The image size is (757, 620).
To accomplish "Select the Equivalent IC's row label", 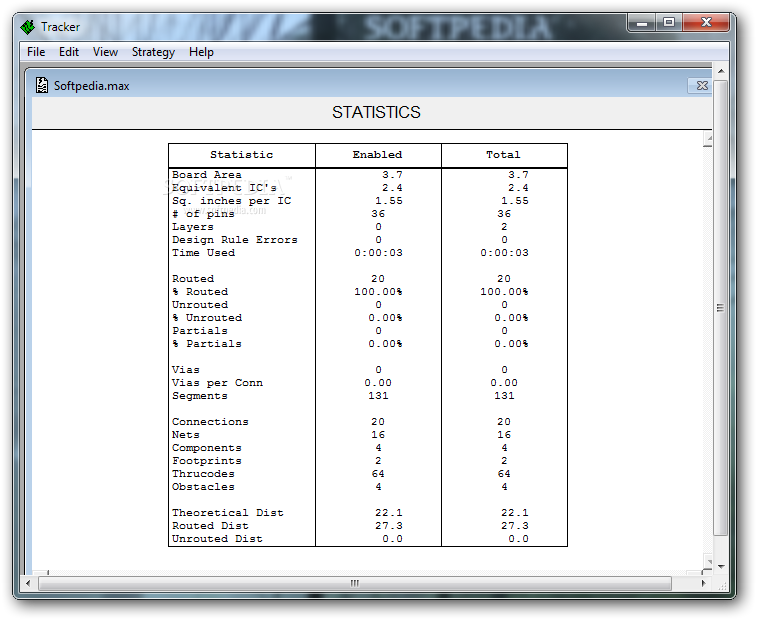I will [224, 188].
